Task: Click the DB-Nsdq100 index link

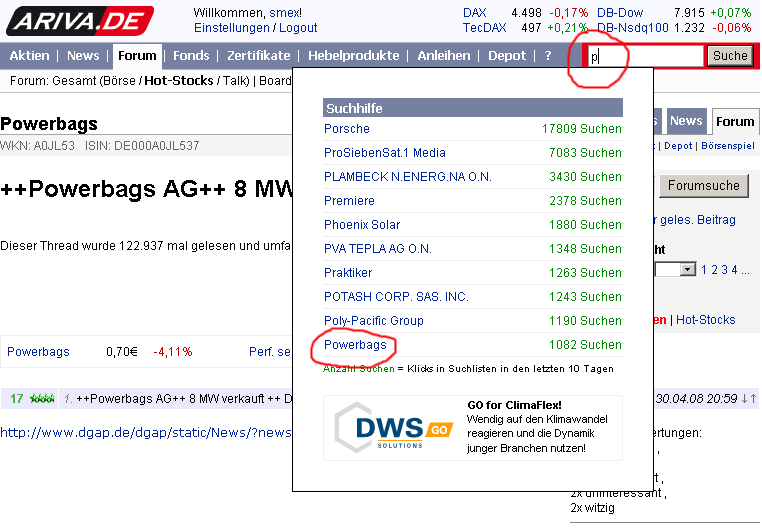Action: 633,28
